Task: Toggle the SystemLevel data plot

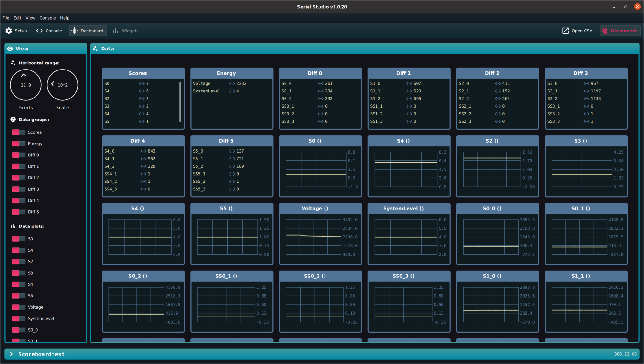Action: [19, 318]
